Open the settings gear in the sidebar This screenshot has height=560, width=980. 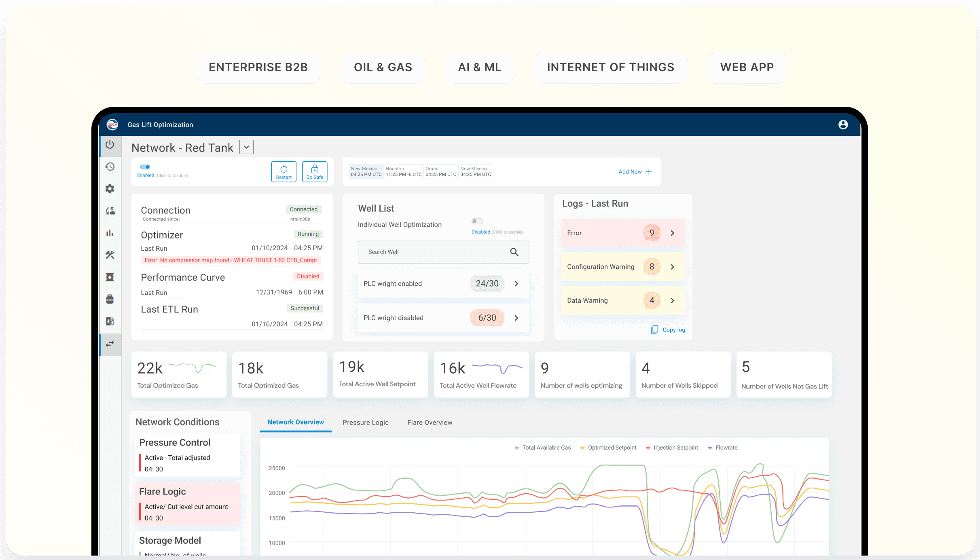[110, 189]
